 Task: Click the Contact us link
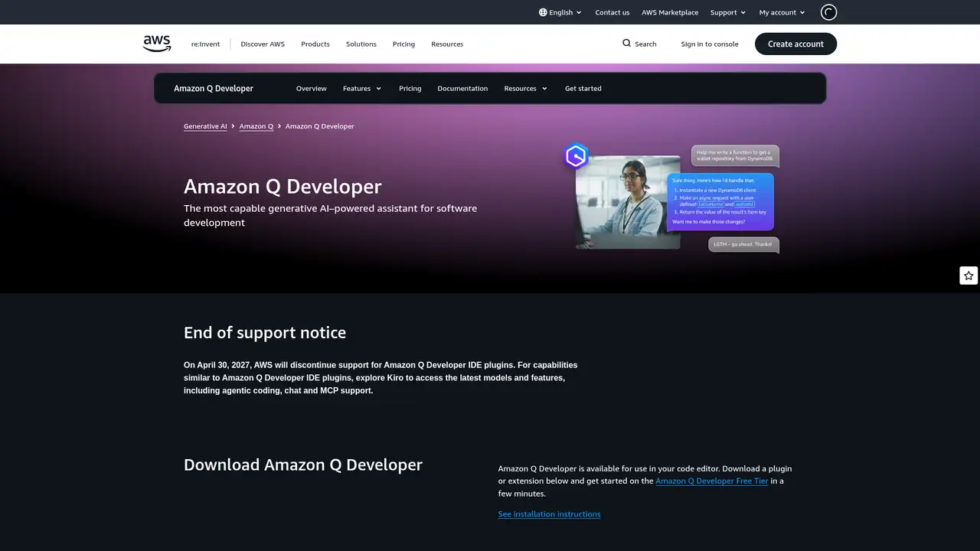[612, 12]
